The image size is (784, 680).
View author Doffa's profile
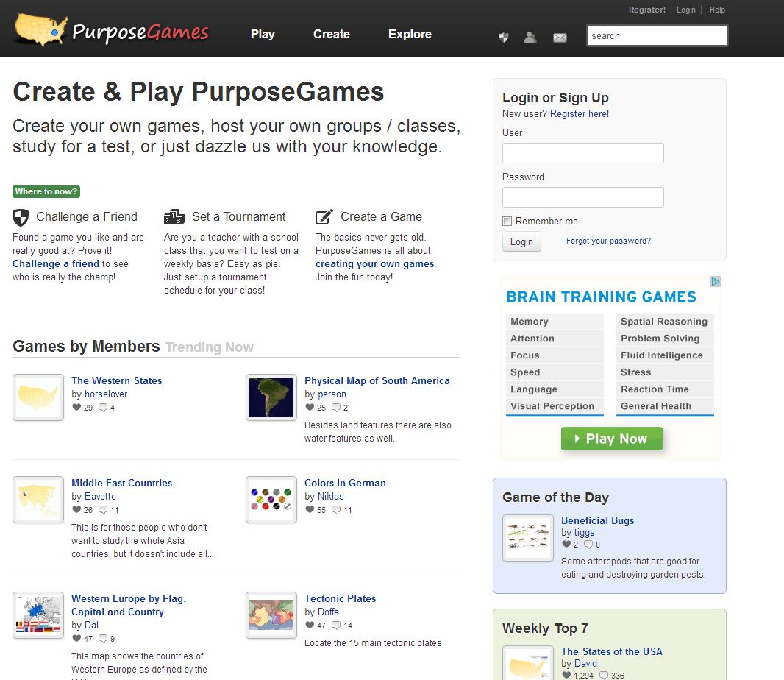(329, 612)
